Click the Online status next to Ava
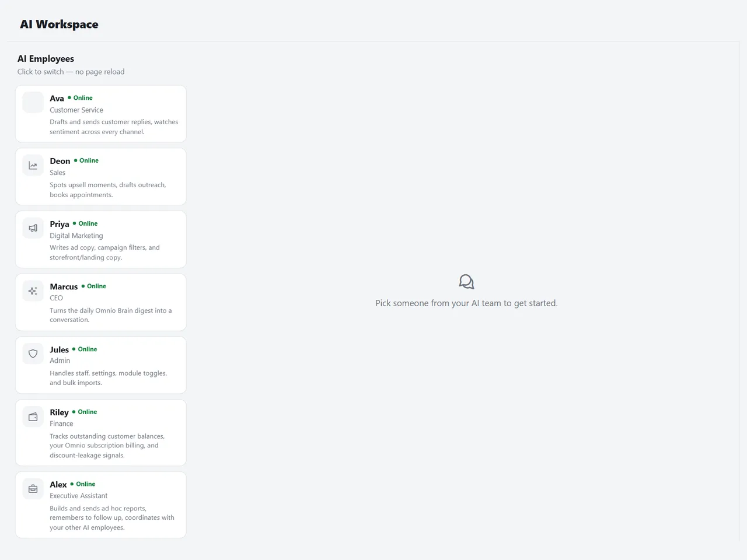This screenshot has width=747, height=560. pos(80,98)
